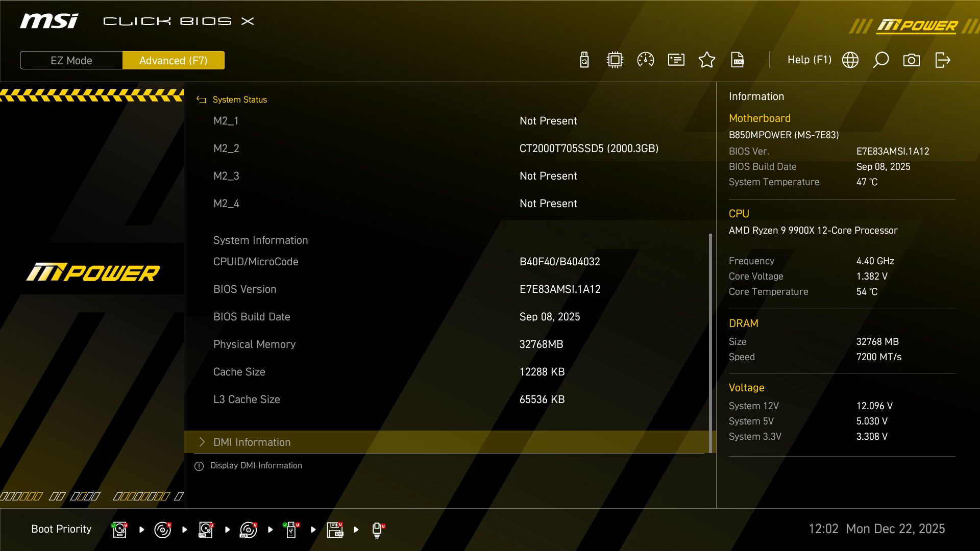
Task: Open BIOS search with magnifier icon
Action: (x=880, y=60)
